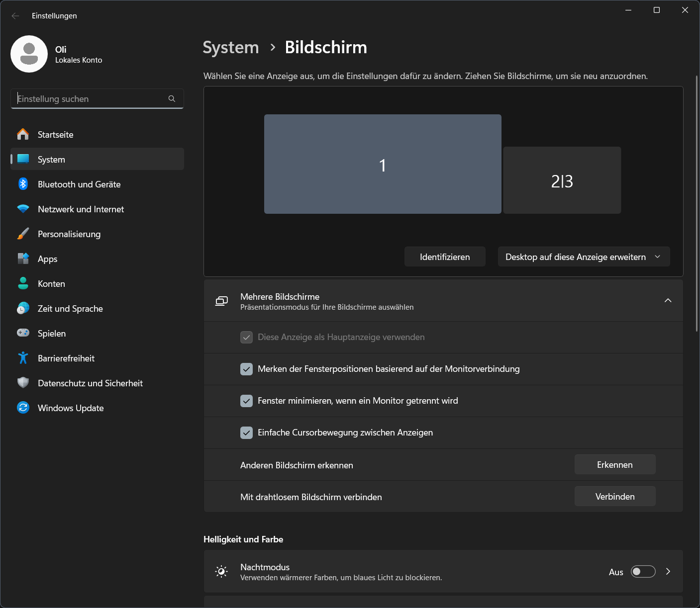Click the Konten person icon

[23, 283]
